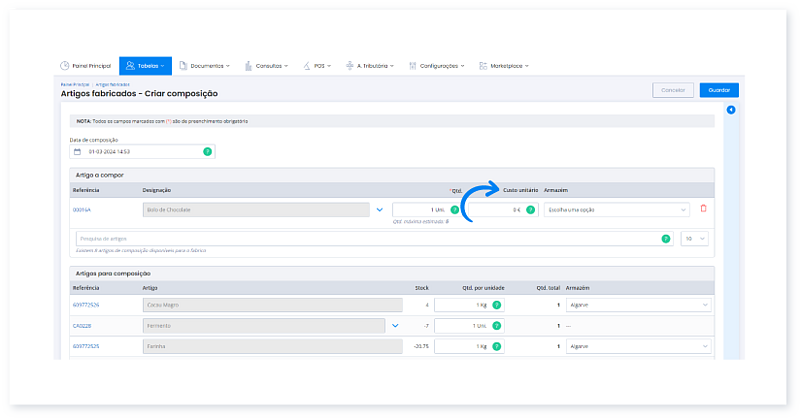
Task: Expand the Bolo de Chocolate row chevron
Action: pyautogui.click(x=379, y=210)
